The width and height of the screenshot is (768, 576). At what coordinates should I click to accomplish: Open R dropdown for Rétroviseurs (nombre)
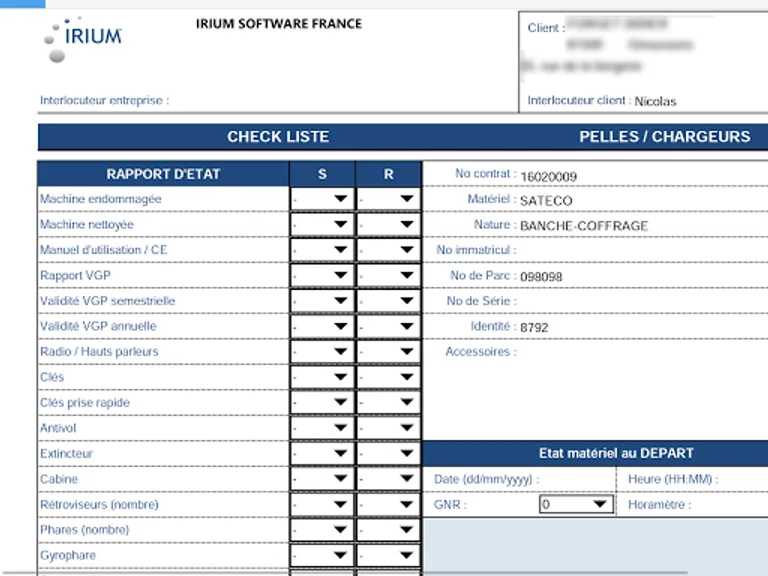tap(388, 504)
